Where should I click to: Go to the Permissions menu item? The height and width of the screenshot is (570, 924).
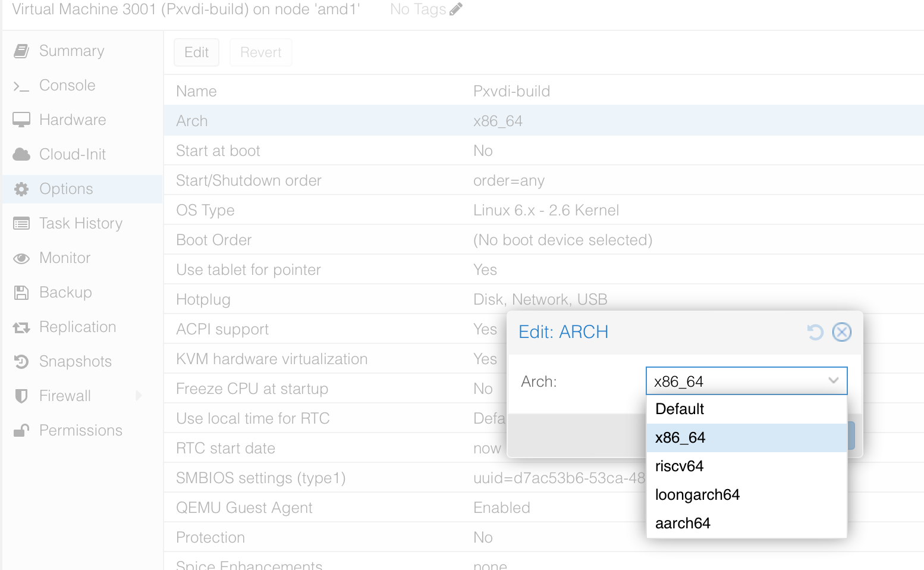click(82, 431)
